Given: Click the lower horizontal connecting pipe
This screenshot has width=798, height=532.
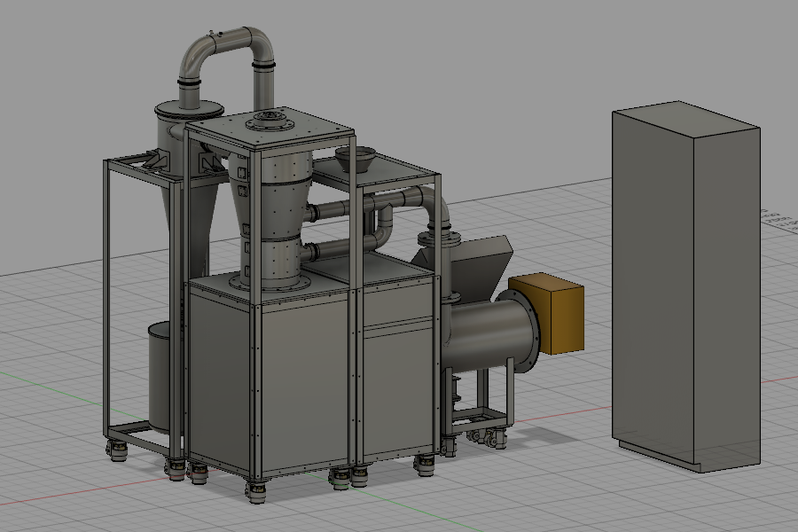Looking at the screenshot, I should click(x=332, y=252).
